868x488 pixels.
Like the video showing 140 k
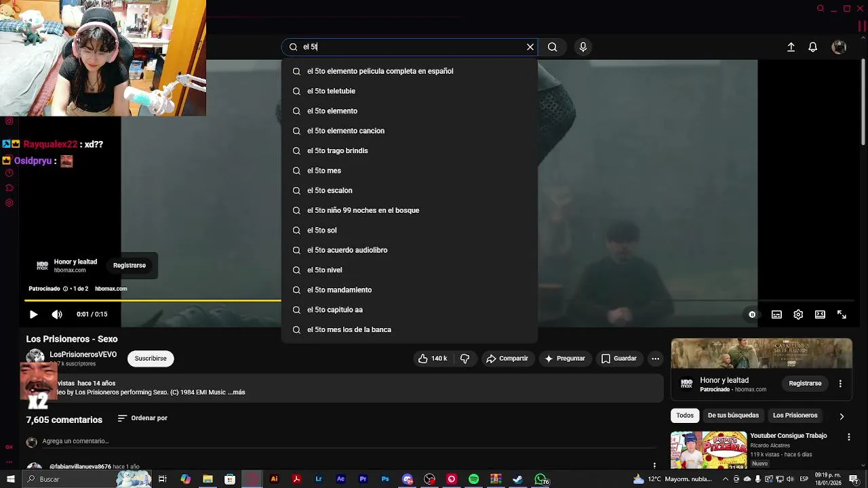[x=432, y=359]
